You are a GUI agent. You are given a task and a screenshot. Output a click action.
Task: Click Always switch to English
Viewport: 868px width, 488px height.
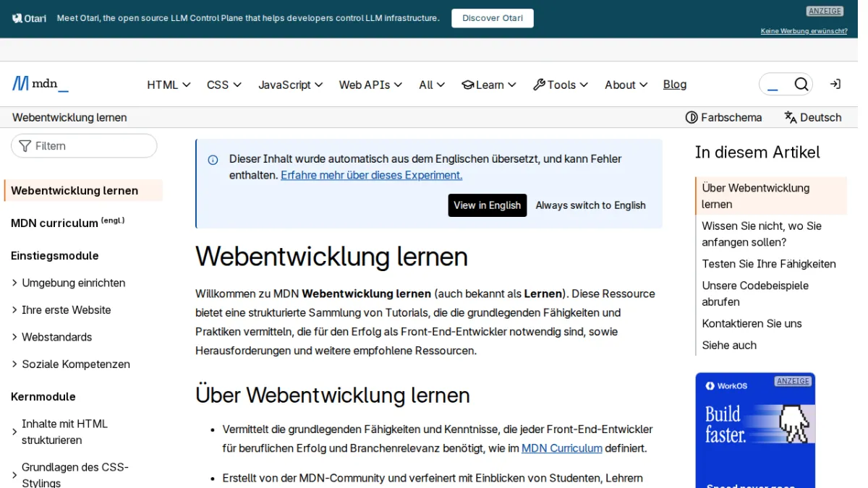pyautogui.click(x=591, y=205)
